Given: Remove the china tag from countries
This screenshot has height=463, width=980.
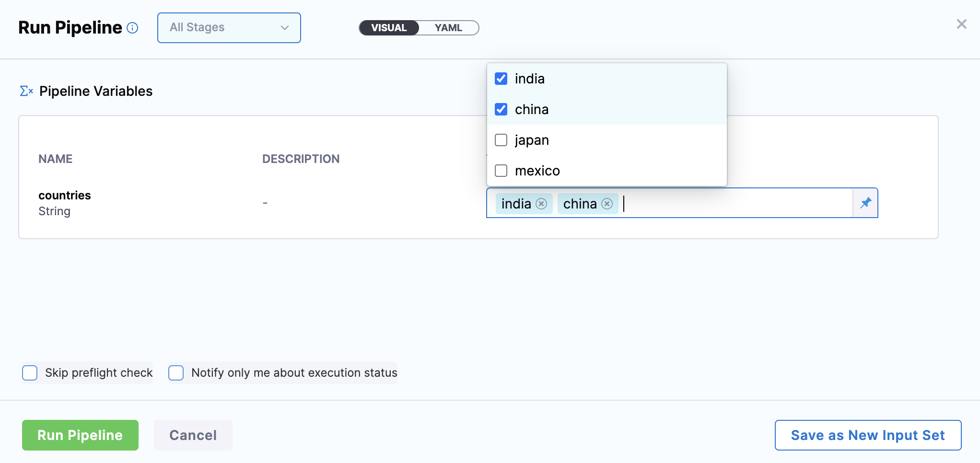Looking at the screenshot, I should tap(607, 204).
